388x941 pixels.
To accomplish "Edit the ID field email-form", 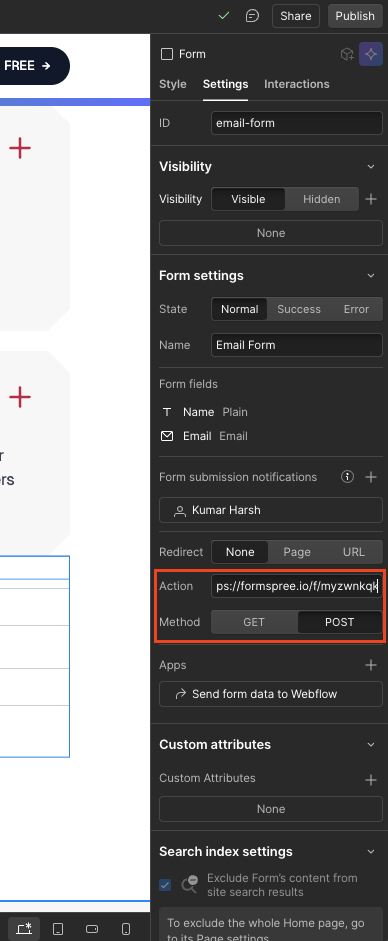I will pos(297,123).
